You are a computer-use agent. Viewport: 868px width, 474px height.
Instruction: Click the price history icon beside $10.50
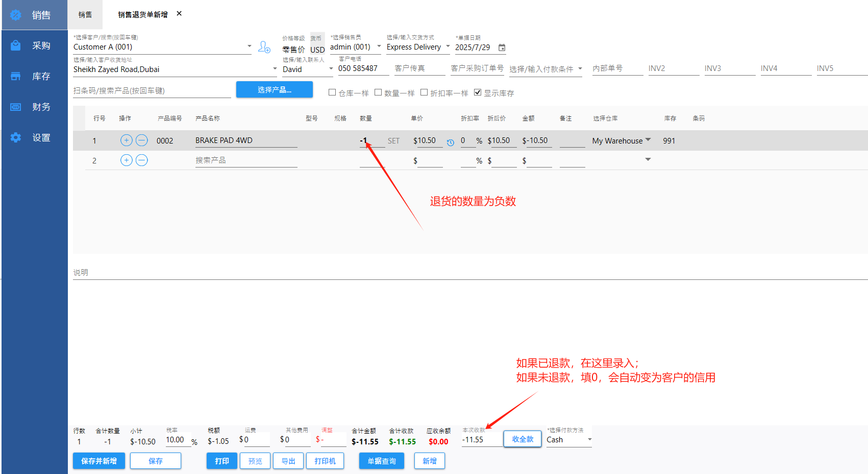[450, 143]
